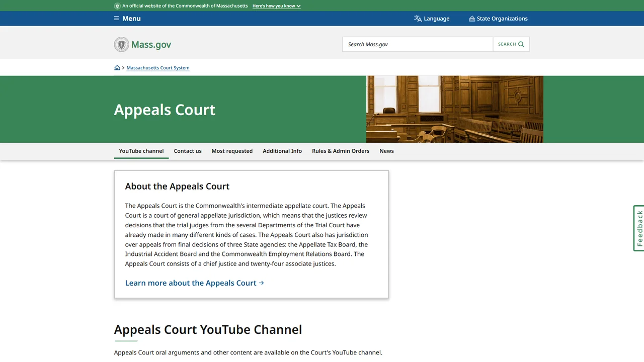Click the Language translate icon
Image resolution: width=644 pixels, height=362 pixels.
tap(418, 19)
